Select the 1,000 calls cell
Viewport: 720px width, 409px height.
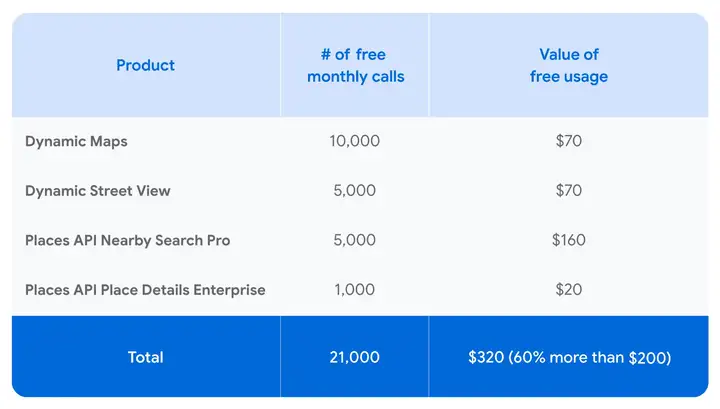point(354,290)
